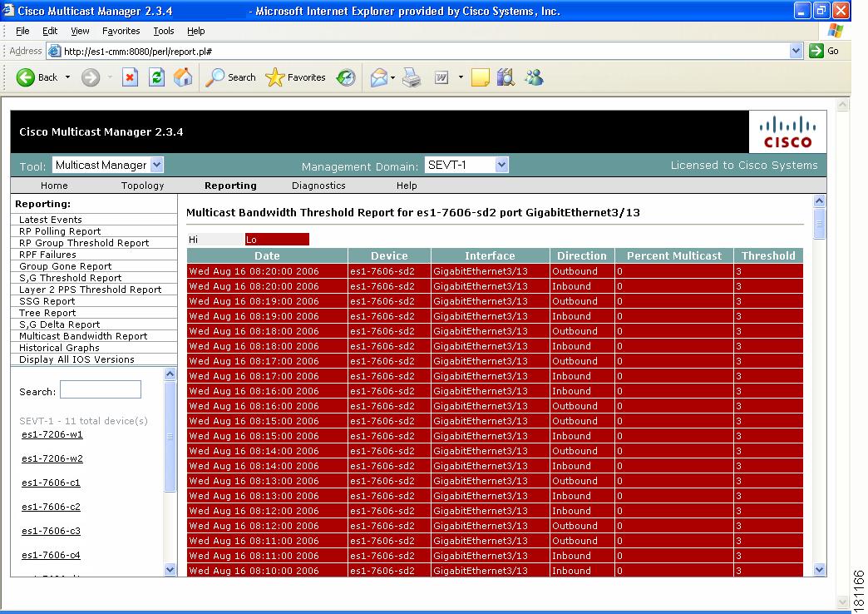Click the Research toolbar icon
The width and height of the screenshot is (868, 614).
[x=506, y=77]
